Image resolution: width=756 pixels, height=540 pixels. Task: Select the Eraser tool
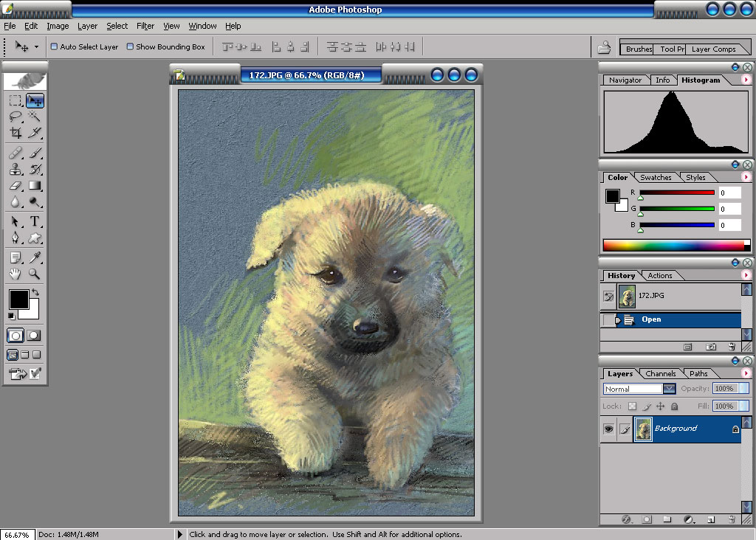[x=16, y=185]
